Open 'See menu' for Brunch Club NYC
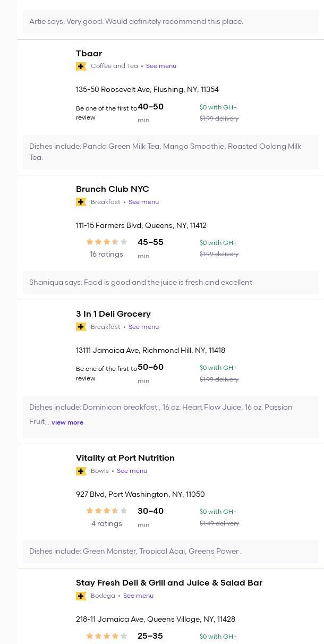 point(143,202)
